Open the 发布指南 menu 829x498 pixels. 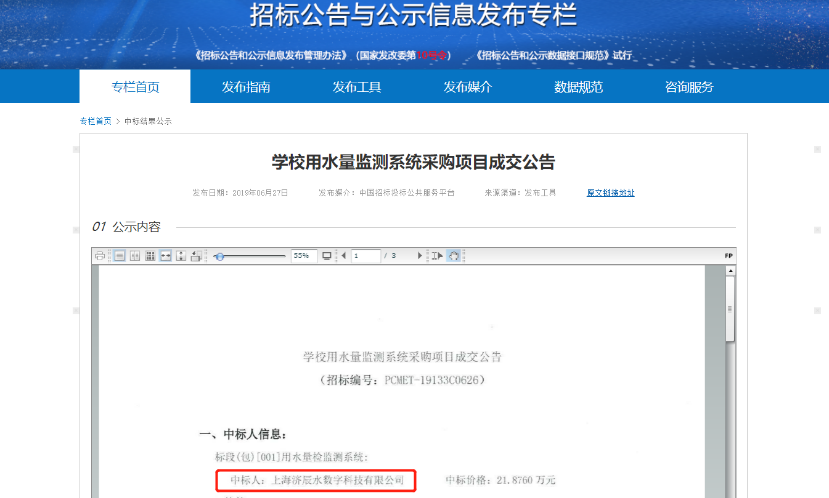coord(246,87)
